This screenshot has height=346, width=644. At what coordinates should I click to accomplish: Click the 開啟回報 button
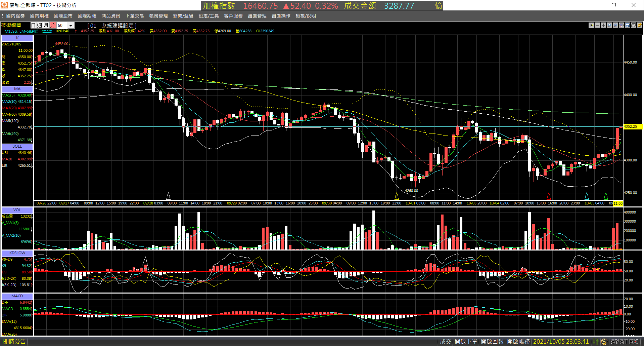pos(492,342)
